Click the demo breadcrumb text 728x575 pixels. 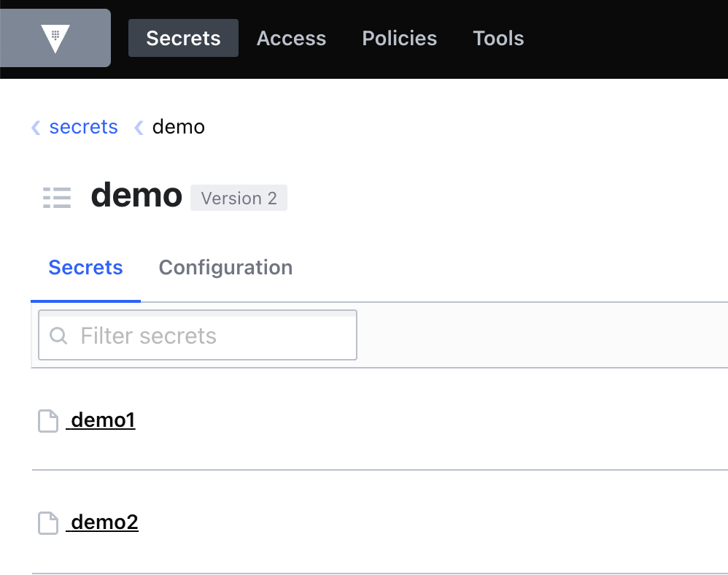pos(178,127)
